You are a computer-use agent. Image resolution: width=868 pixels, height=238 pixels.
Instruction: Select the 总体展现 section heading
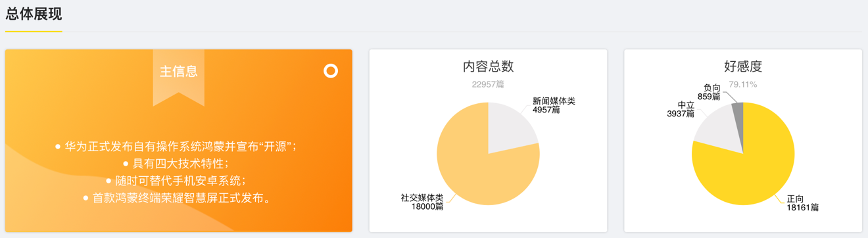[34, 14]
